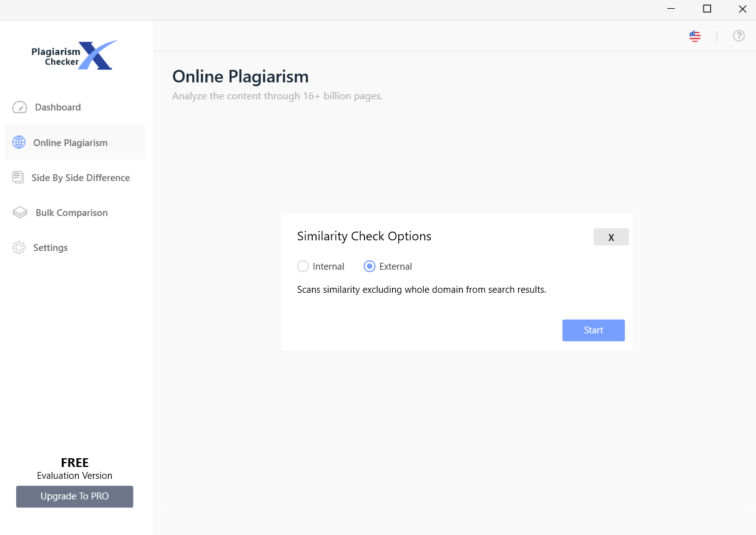Click Upgrade To PRO button

[75, 496]
